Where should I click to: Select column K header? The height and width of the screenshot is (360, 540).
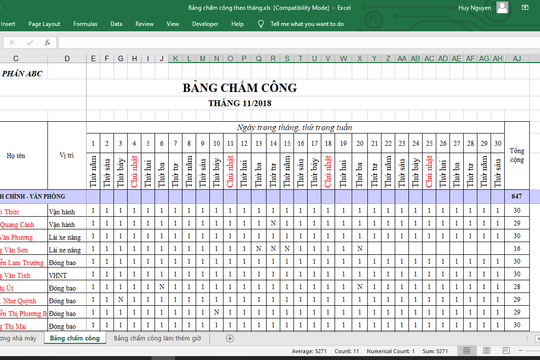(x=175, y=58)
